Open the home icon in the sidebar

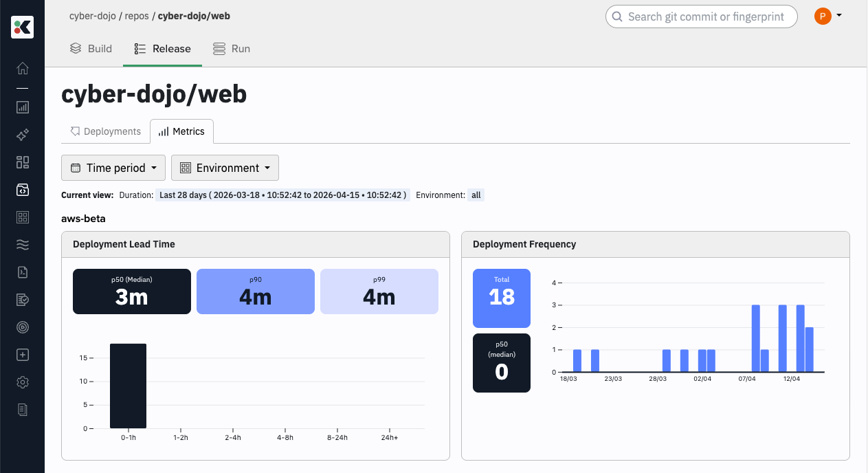pos(23,68)
